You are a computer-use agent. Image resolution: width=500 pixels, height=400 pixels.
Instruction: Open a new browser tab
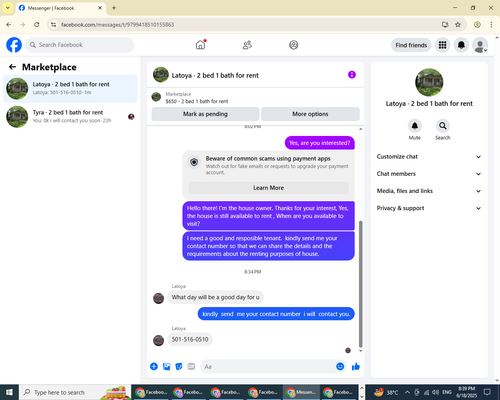point(114,8)
